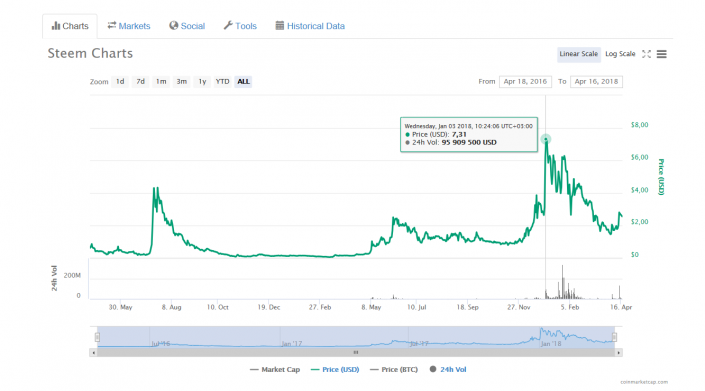Open the Social tab
Image resolution: width=705 pixels, height=391 pixels.
pyautogui.click(x=187, y=26)
